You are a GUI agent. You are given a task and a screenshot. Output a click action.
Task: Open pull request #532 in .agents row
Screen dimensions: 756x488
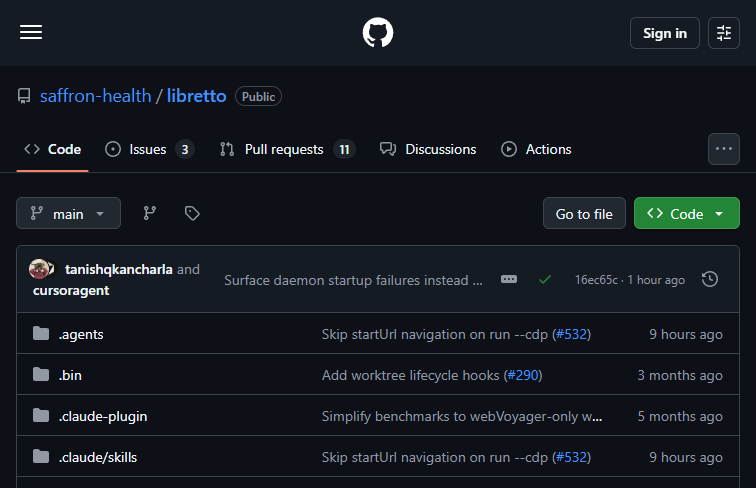[571, 334]
